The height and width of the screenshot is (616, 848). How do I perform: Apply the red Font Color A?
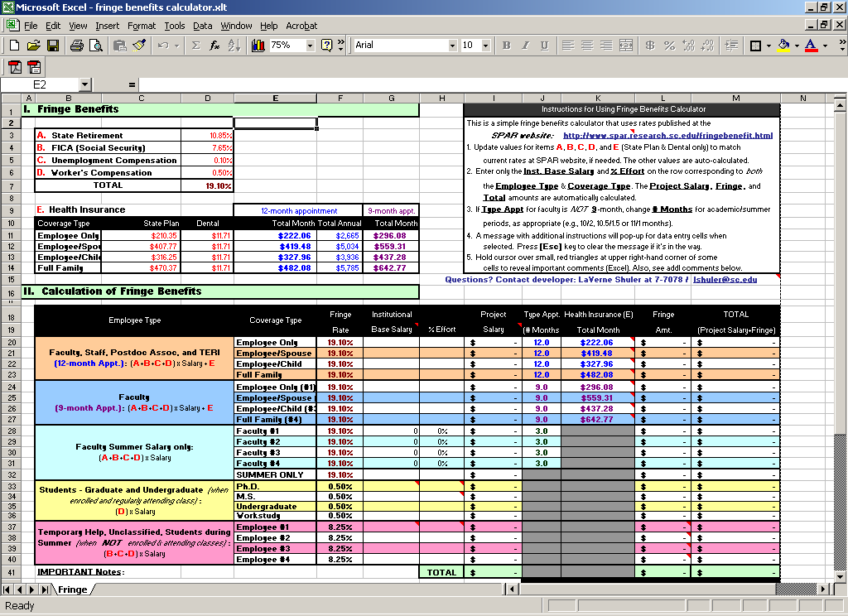click(812, 46)
